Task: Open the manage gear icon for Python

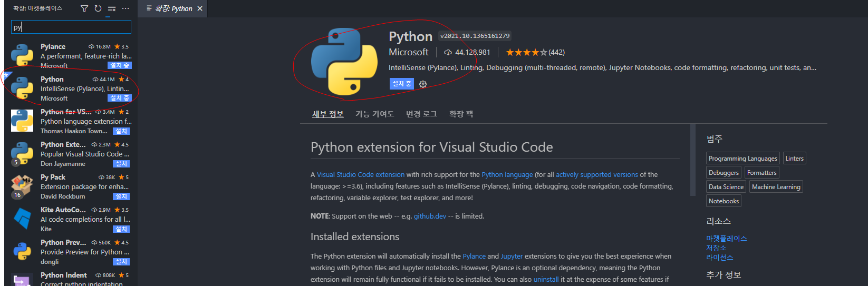Action: (423, 84)
